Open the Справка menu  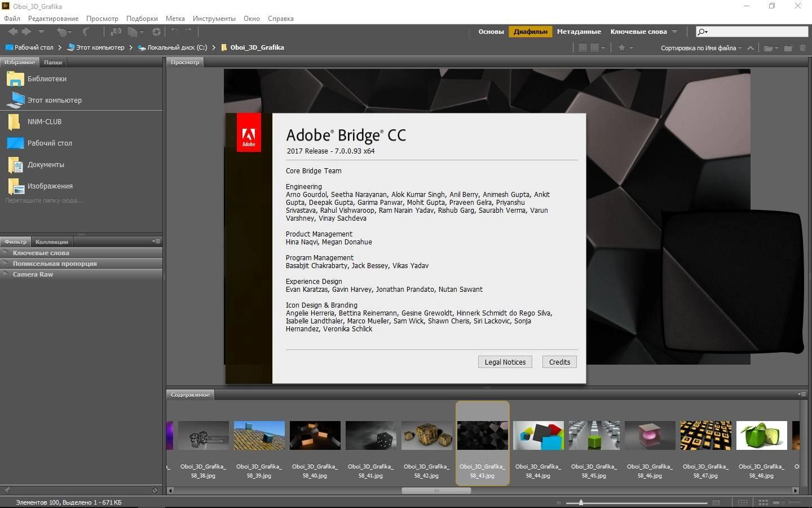click(x=281, y=19)
